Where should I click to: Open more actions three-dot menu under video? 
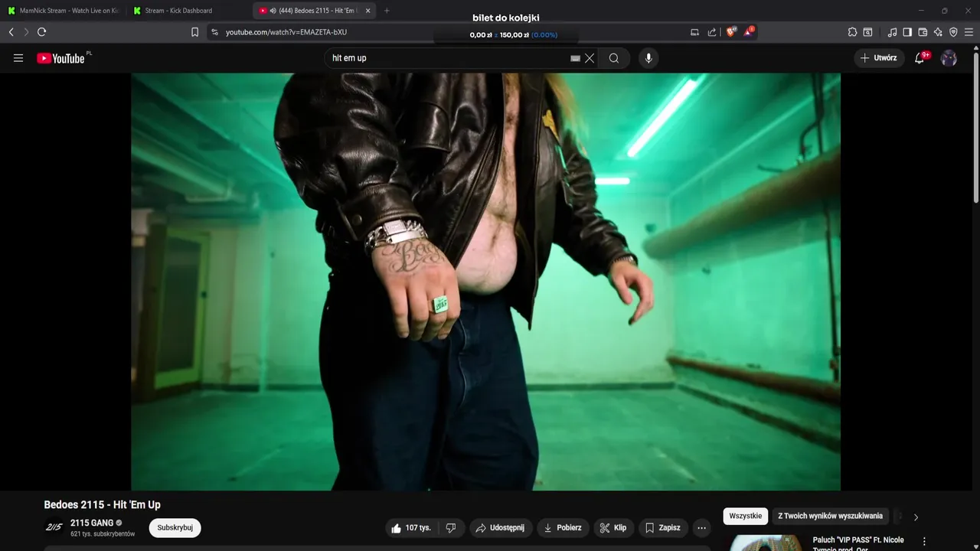(x=701, y=528)
